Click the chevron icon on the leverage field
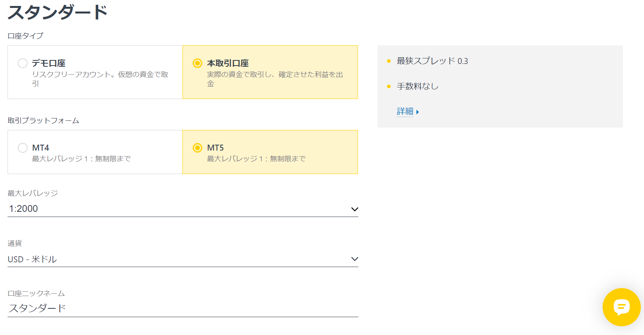644x335 pixels. point(354,209)
